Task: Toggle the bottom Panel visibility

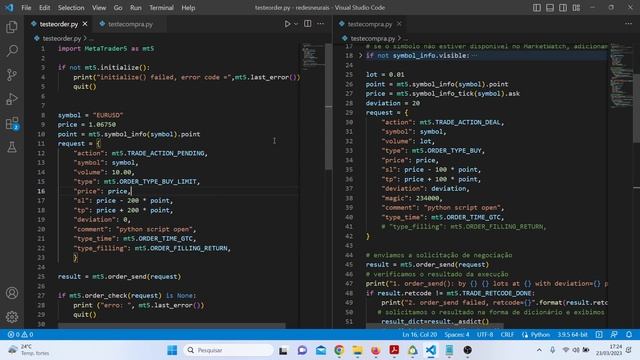Action: pos(550,8)
